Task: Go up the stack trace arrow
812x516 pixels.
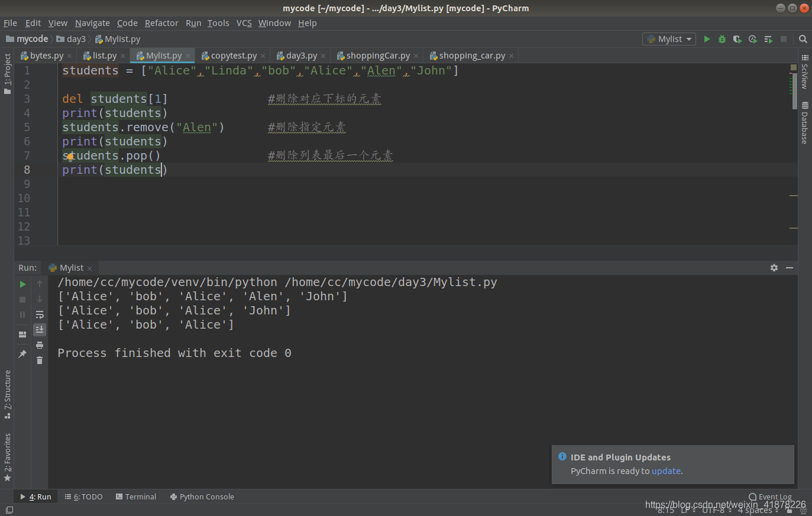Action: click(x=40, y=284)
